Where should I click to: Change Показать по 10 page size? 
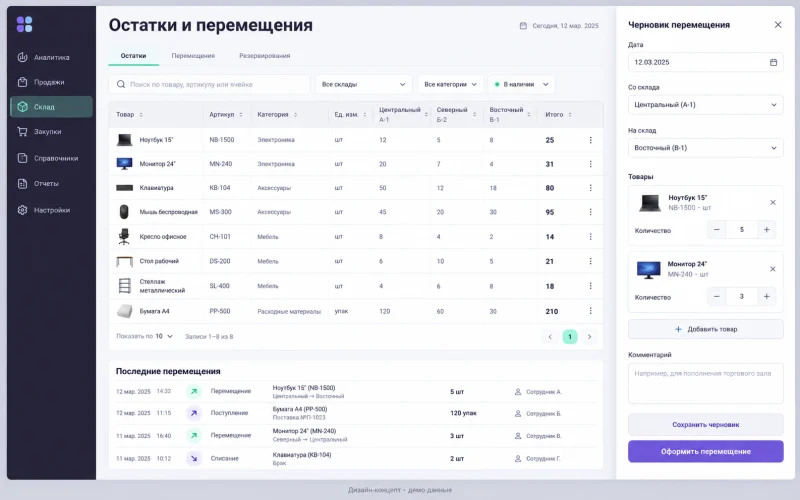click(164, 336)
